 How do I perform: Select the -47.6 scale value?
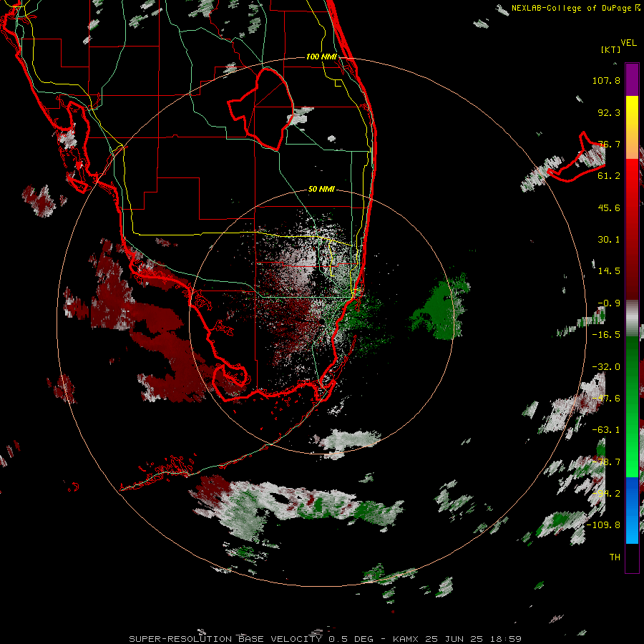(606, 399)
